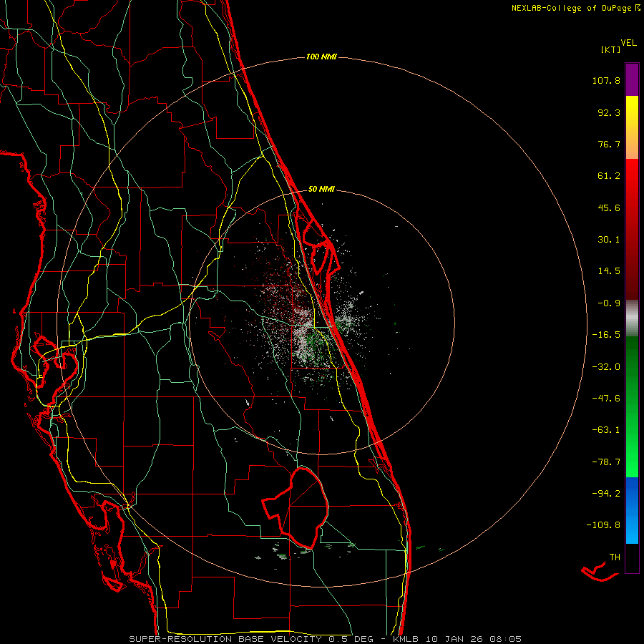Click the gray near-zero segment of the color bar
The width and height of the screenshot is (644, 644).
click(x=632, y=318)
